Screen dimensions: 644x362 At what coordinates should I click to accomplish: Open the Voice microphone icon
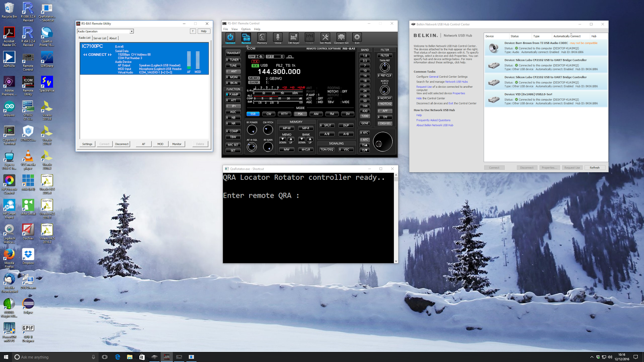click(278, 38)
